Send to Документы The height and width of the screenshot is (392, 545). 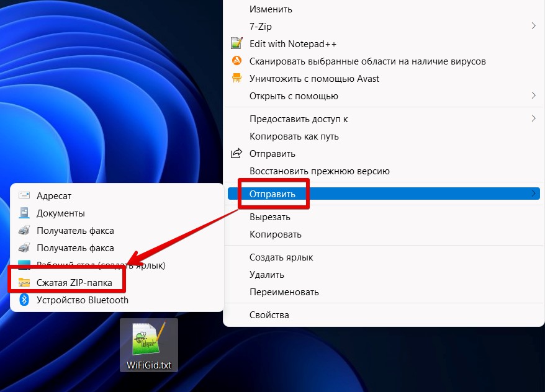[117, 213]
